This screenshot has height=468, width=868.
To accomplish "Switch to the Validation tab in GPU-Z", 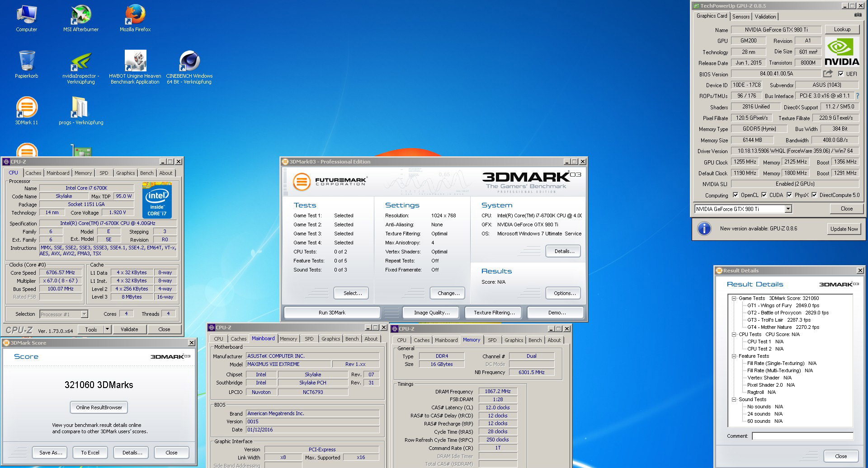I will click(x=765, y=17).
